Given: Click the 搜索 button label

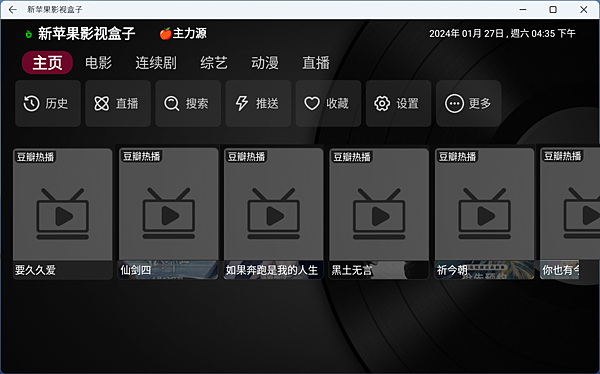Looking at the screenshot, I should [197, 103].
